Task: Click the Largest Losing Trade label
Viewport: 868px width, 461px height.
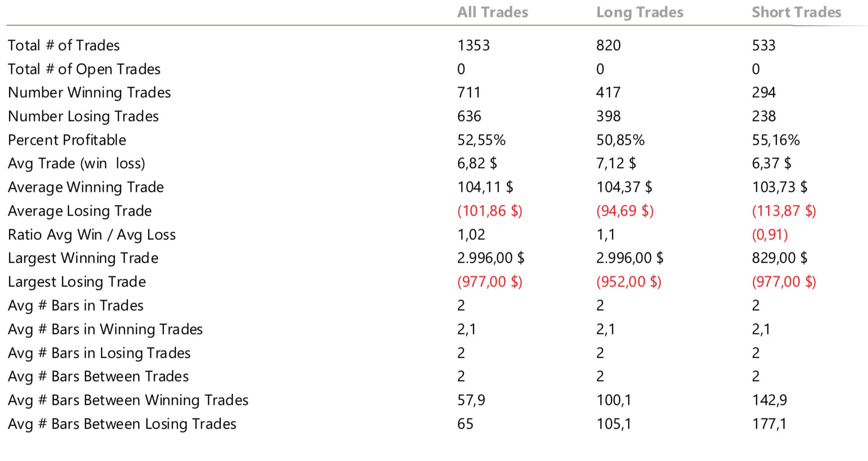Action: tap(77, 282)
